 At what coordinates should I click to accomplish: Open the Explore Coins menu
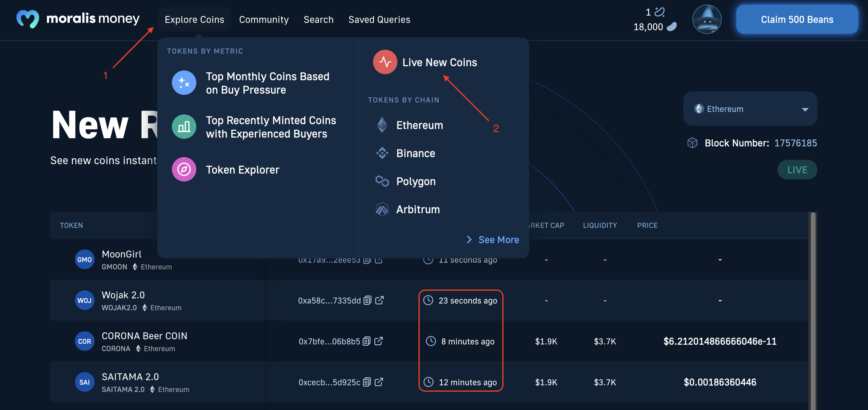[x=194, y=20]
